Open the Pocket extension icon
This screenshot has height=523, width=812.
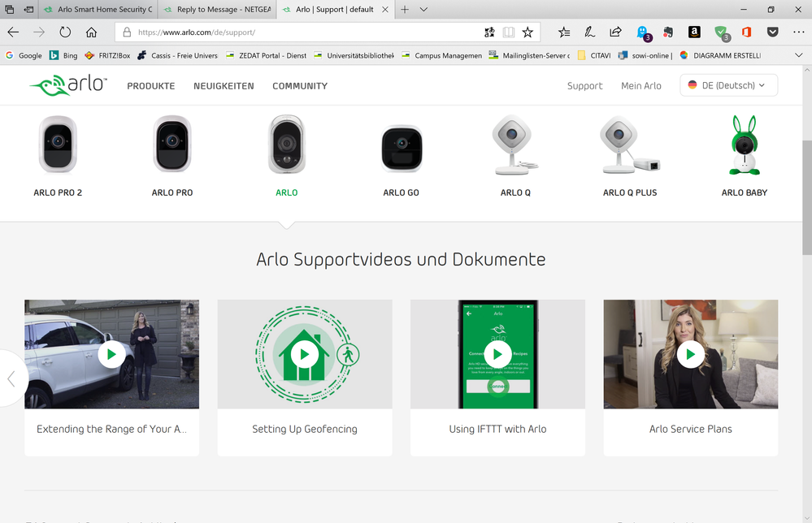tap(773, 32)
